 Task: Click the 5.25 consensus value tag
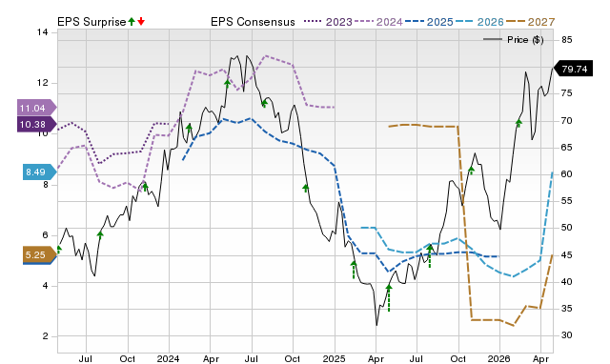pyautogui.click(x=40, y=255)
